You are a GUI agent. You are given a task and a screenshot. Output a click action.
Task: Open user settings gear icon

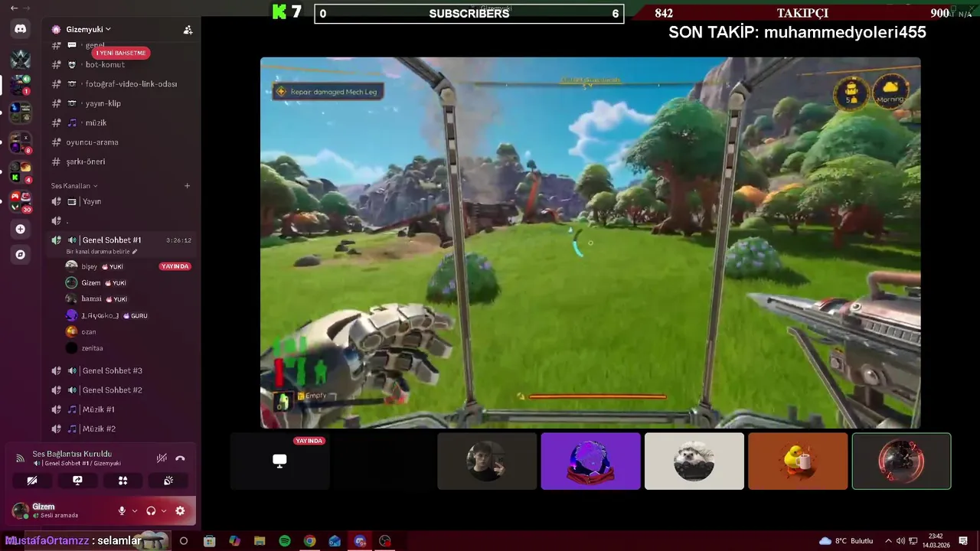coord(180,510)
